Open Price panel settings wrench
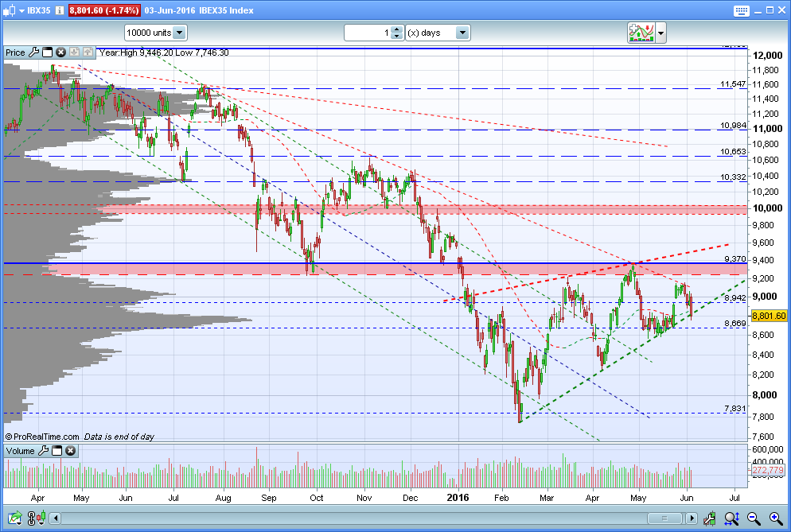Viewport: 791px width, 532px height. (33, 52)
